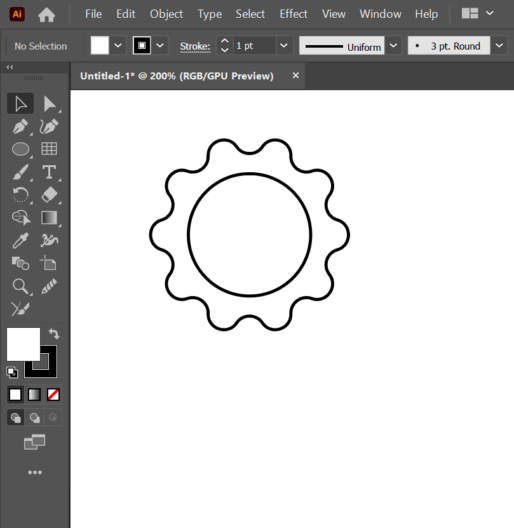Viewport: 514px width, 528px height.
Task: Open the Effect menu
Action: pyautogui.click(x=293, y=14)
